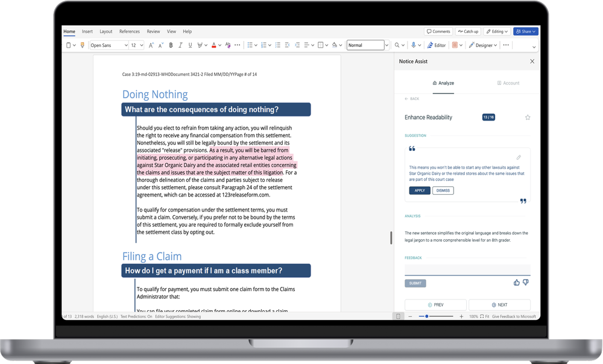Click Catch up button
This screenshot has width=603, height=364.
click(468, 31)
